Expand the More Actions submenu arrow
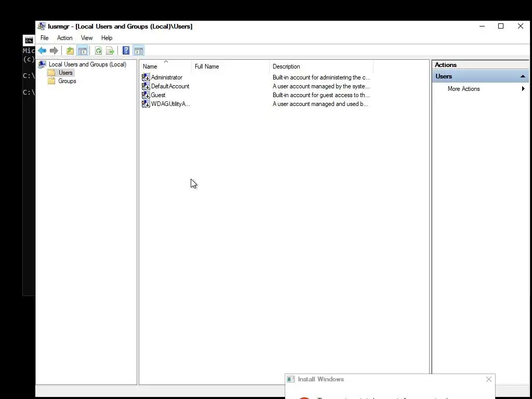This screenshot has height=399, width=532. [523, 89]
